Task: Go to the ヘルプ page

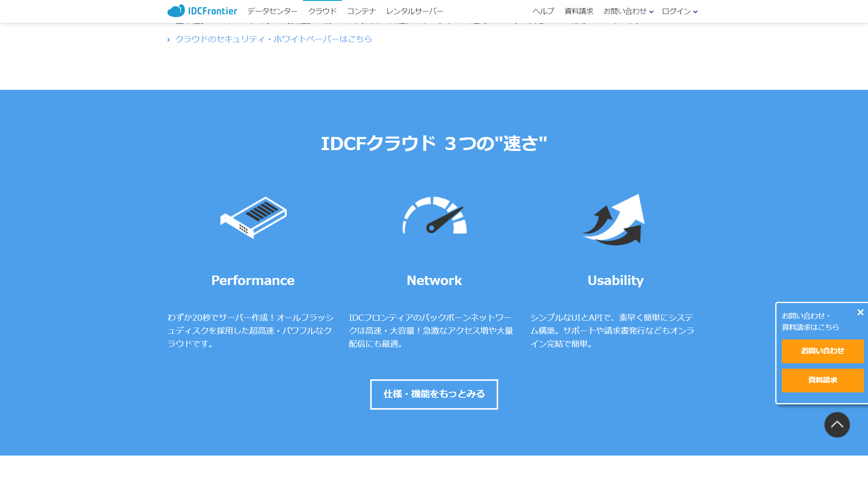Action: coord(543,11)
